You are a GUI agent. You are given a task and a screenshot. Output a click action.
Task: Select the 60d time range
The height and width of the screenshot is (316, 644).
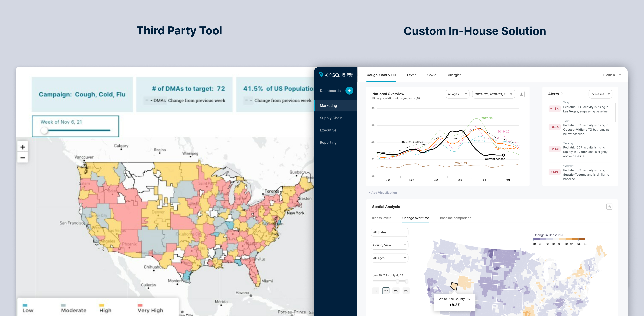(406, 290)
